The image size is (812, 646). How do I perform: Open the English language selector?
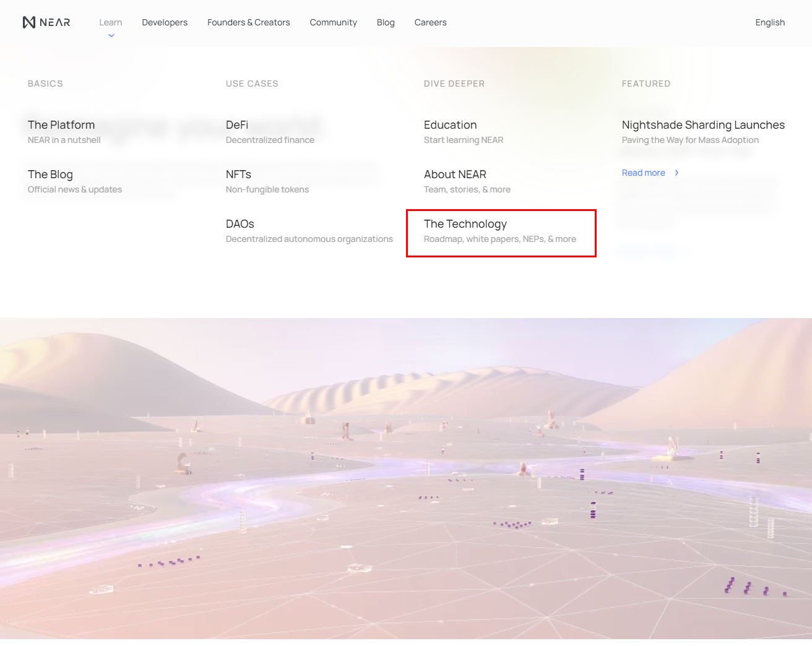[770, 22]
